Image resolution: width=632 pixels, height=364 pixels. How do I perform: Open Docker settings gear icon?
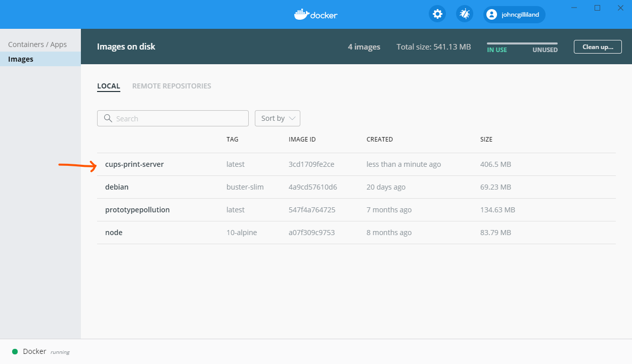(x=437, y=14)
